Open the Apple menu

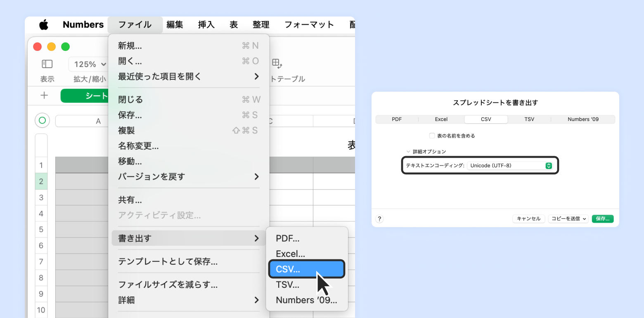pos(44,25)
